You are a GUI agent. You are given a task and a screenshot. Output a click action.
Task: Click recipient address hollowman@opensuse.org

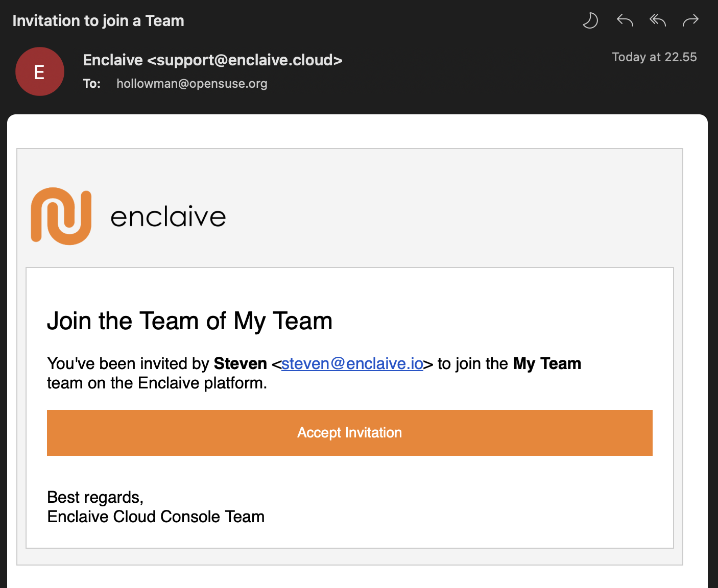[192, 84]
